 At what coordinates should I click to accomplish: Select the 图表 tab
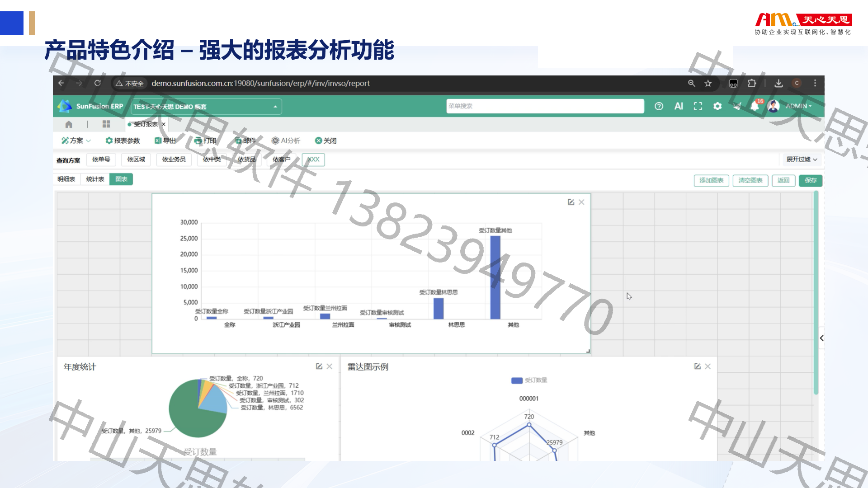point(121,179)
